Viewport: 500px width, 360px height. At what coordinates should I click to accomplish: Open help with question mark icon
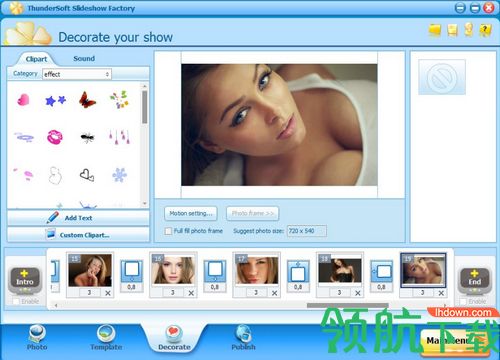[x=485, y=30]
